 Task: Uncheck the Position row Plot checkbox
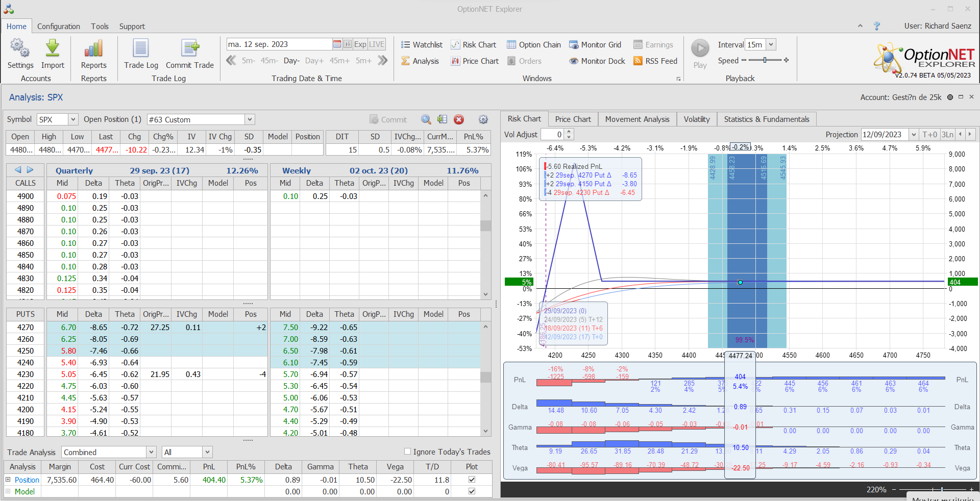472,480
